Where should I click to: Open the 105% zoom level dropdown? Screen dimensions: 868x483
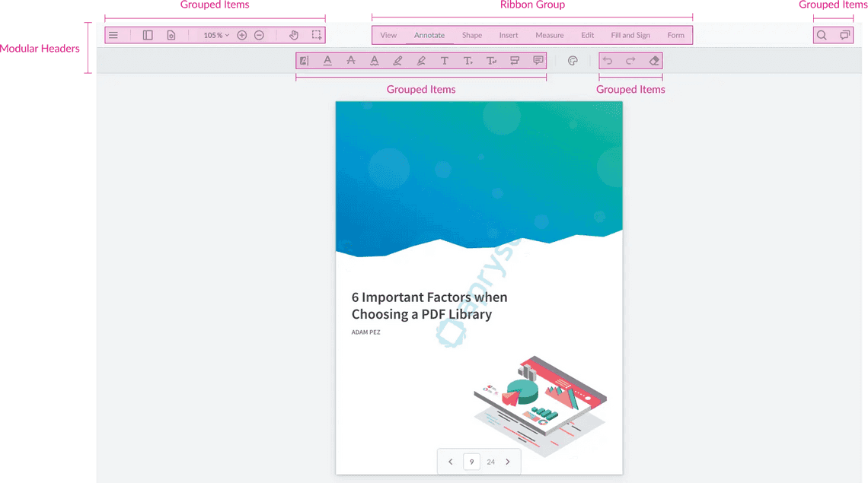[x=216, y=35]
